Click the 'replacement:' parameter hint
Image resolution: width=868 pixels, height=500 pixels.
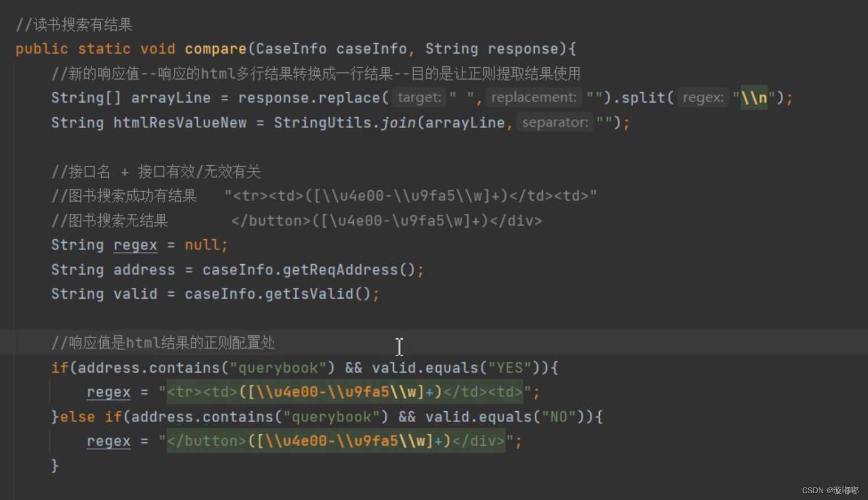(534, 97)
